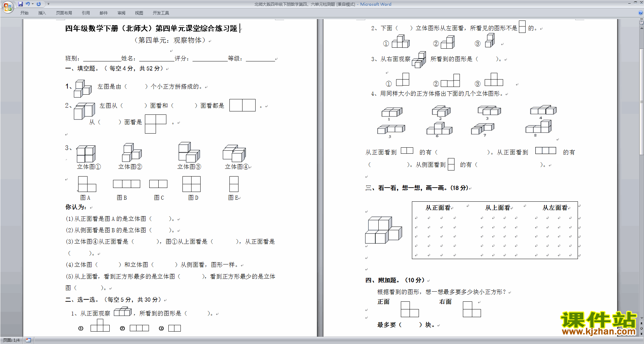Click the Redo icon in Quick Access Toolbar
Viewport: 644px width, 344px height.
39,4
